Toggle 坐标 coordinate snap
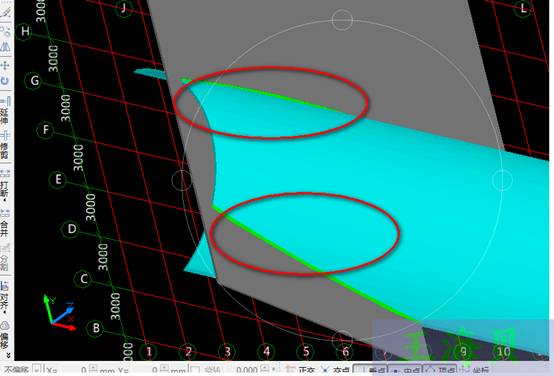This screenshot has height=376, width=554. click(x=475, y=370)
